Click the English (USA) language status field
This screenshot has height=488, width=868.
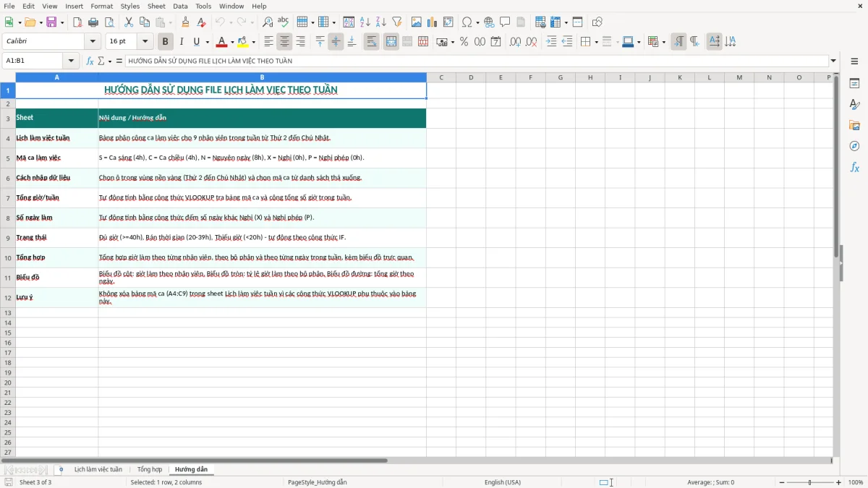[x=503, y=482]
